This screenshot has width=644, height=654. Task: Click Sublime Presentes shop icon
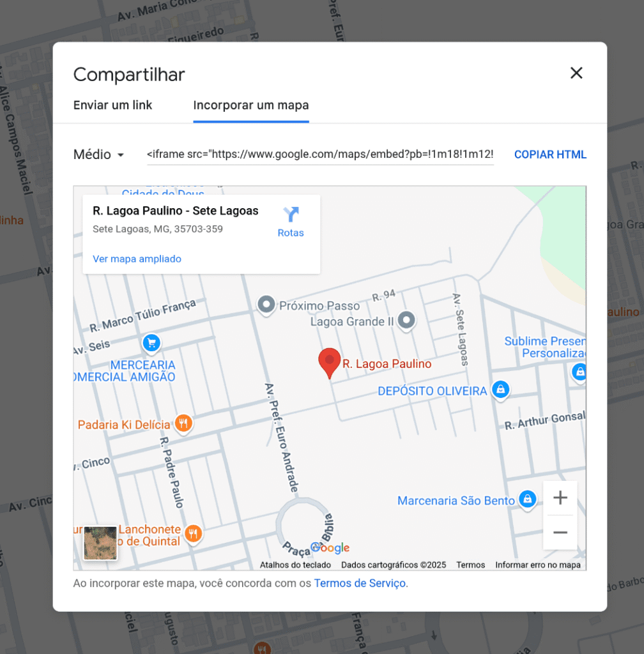click(x=579, y=372)
